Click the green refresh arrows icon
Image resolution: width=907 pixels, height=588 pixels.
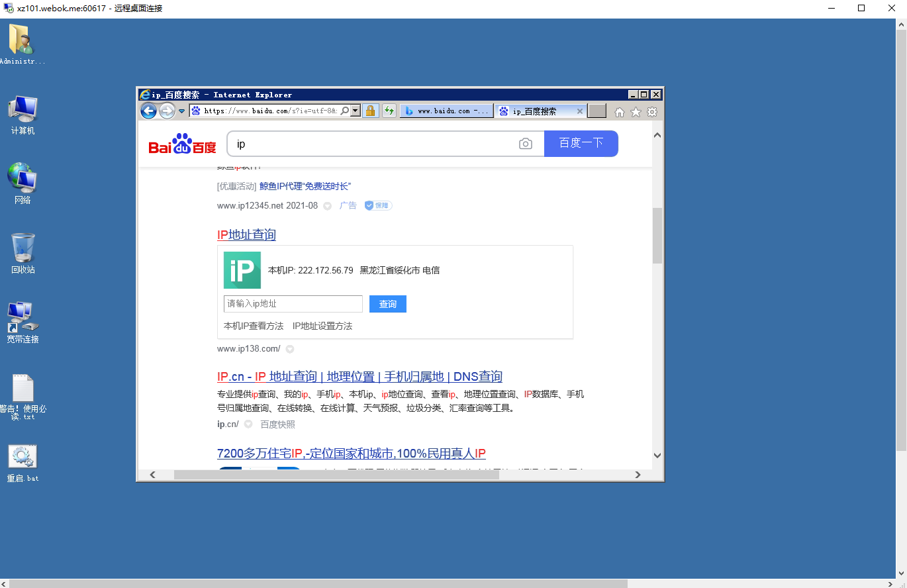(389, 111)
